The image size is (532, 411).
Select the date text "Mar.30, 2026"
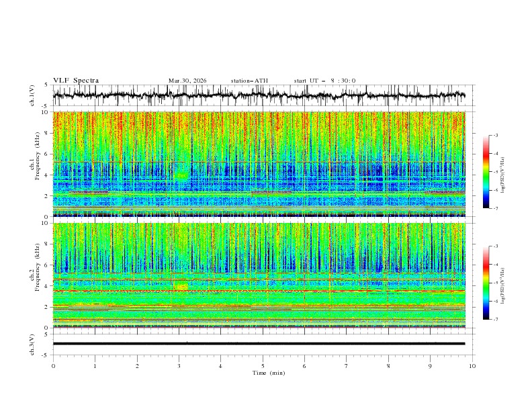click(x=187, y=81)
